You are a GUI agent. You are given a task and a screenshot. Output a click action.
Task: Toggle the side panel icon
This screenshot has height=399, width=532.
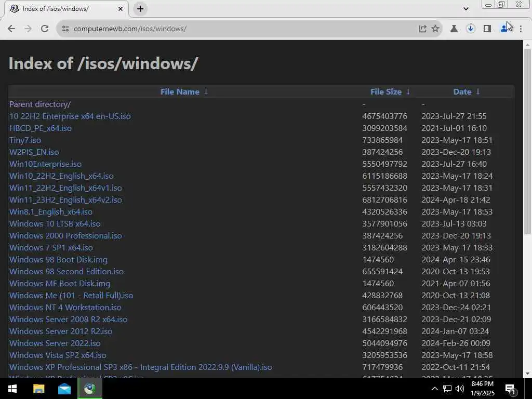pyautogui.click(x=487, y=29)
